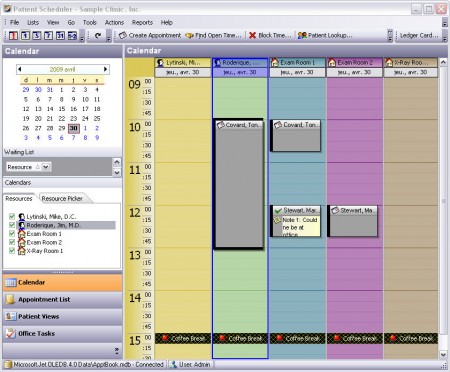Viewport: 450px width, 372px height.
Task: Open the Go menu
Action: pos(71,23)
